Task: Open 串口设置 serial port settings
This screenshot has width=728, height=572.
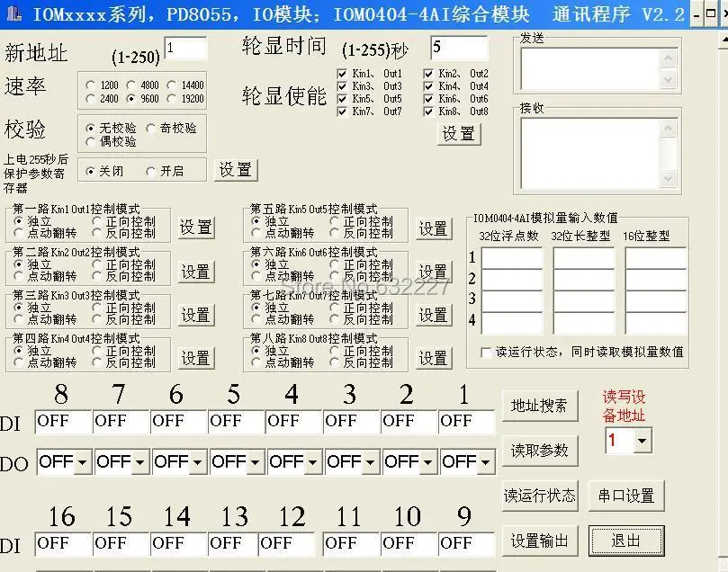Action: click(x=626, y=496)
